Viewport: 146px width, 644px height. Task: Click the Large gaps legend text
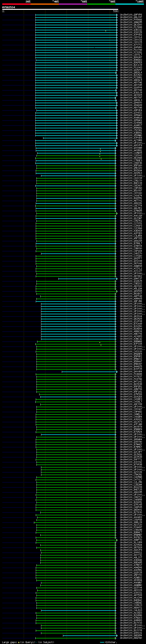28,642
